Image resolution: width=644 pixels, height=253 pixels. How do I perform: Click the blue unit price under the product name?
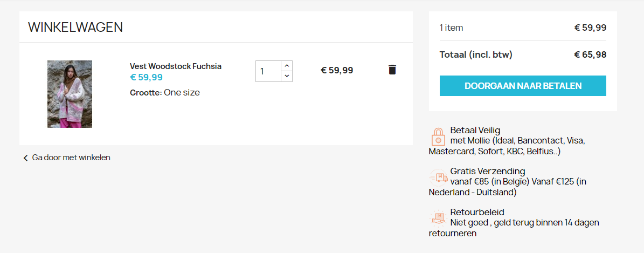click(x=146, y=77)
